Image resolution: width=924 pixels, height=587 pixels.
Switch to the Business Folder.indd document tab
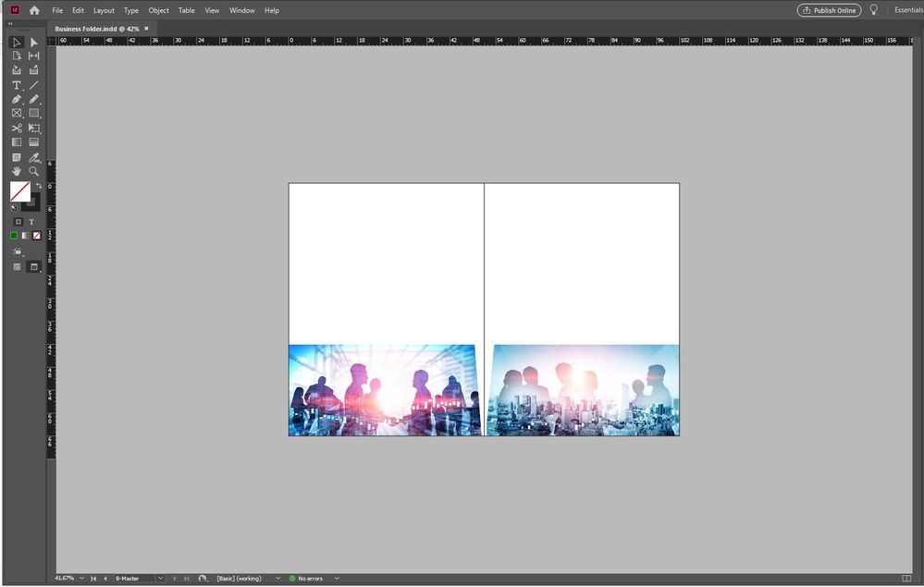(x=96, y=29)
